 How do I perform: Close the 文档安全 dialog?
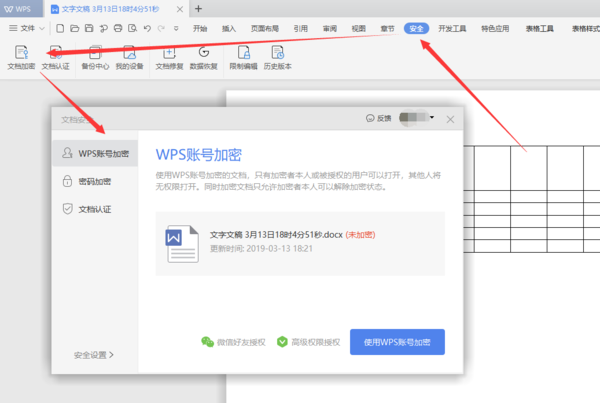[x=450, y=119]
